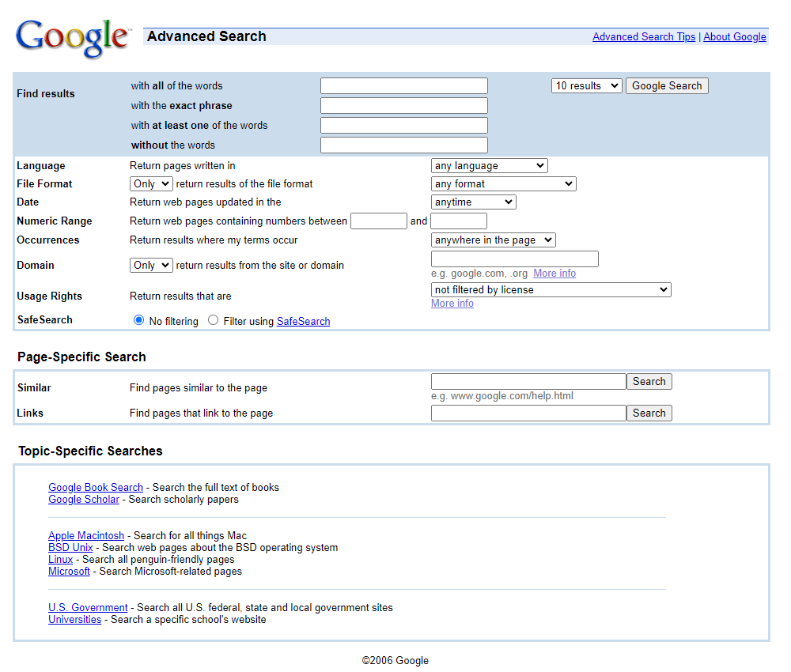The image size is (791, 672).
Task: Select the 'No filtering' radio button
Action: (138, 320)
